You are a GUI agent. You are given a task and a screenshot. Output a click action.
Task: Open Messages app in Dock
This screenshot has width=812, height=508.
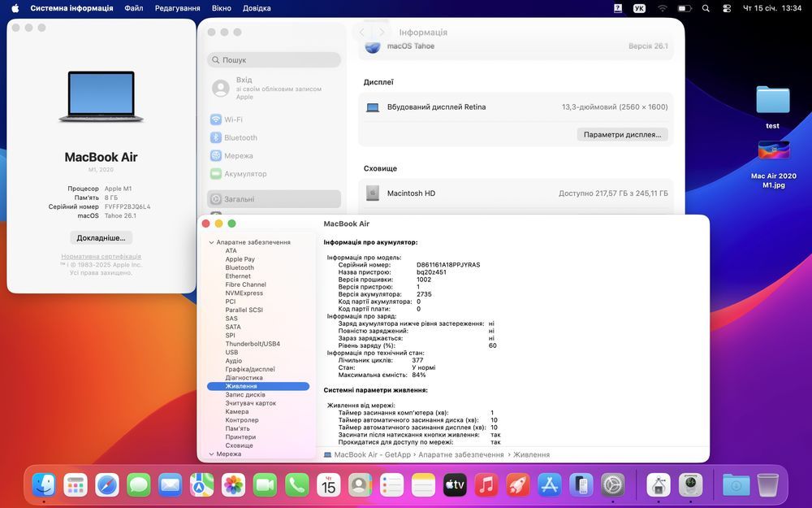(139, 485)
